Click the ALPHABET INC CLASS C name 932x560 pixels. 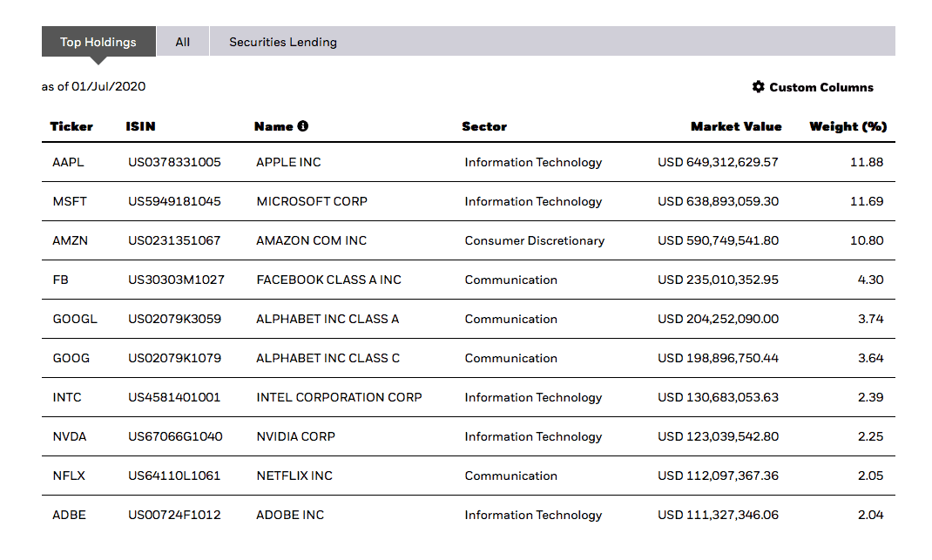[x=328, y=358]
